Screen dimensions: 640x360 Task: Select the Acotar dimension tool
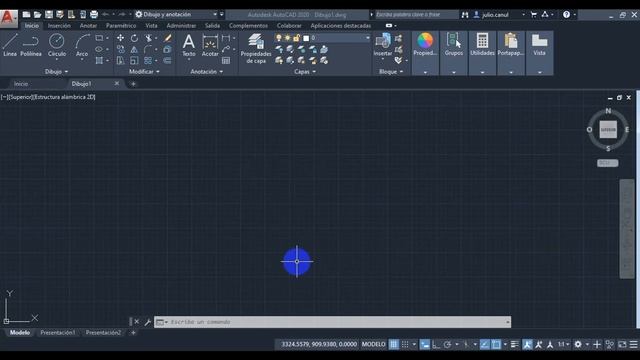pos(210,45)
